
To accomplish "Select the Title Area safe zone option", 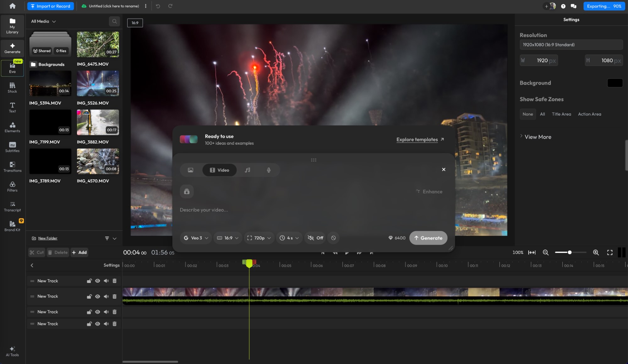I will coord(561,114).
